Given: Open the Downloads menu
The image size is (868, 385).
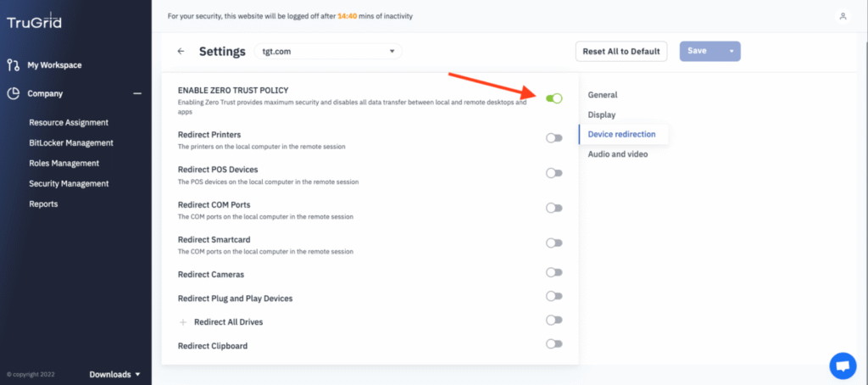Looking at the screenshot, I should click(114, 375).
